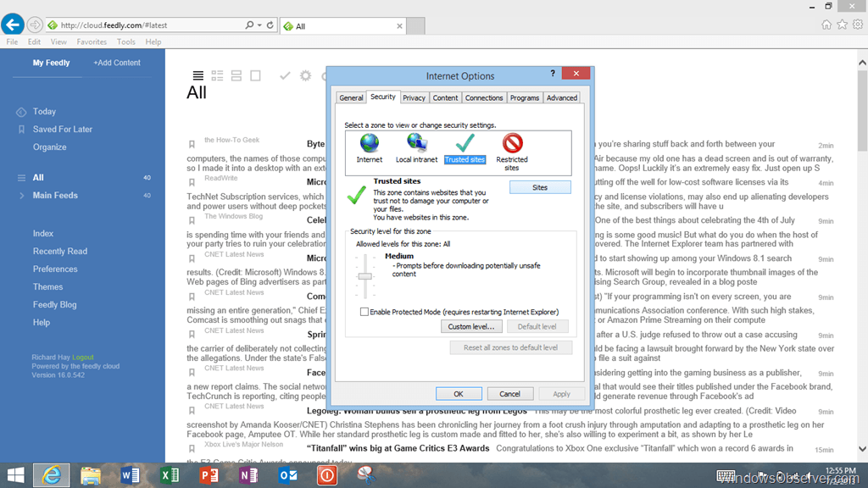The height and width of the screenshot is (488, 868).
Task: Save the ReadWrite article for later
Action: [x=192, y=181]
